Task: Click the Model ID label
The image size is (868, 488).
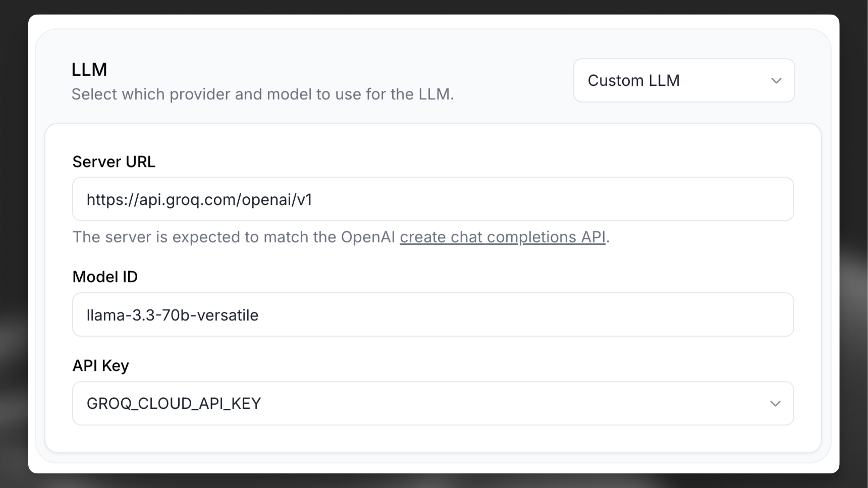Action: (x=105, y=276)
